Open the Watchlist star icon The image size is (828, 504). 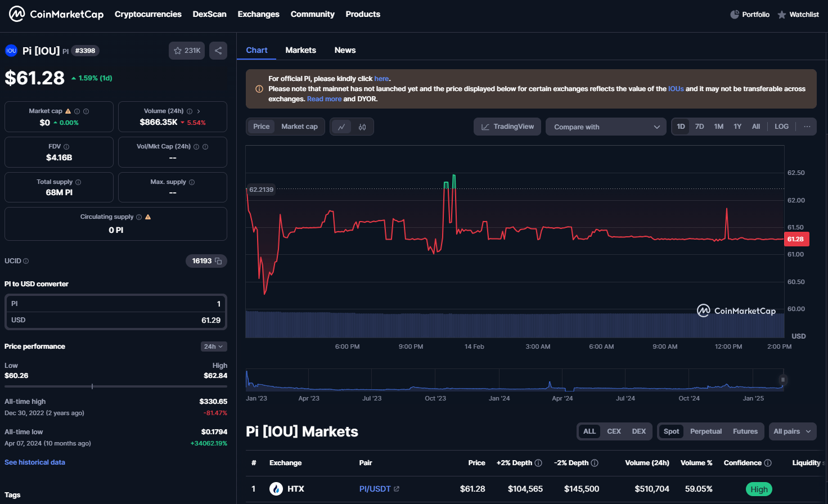[x=782, y=15]
